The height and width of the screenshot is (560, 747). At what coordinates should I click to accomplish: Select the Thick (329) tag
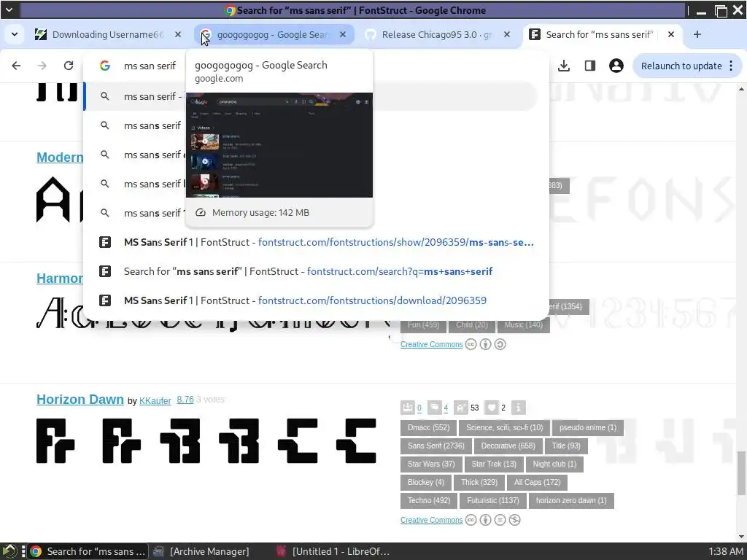pyautogui.click(x=479, y=483)
